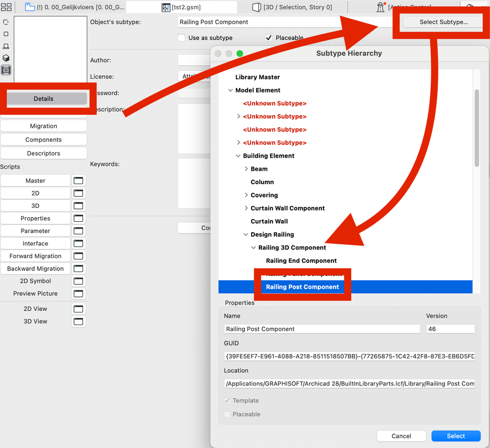This screenshot has height=448, width=490.
Task: Click the top 2D symbol preview icon
Action: tap(6, 22)
